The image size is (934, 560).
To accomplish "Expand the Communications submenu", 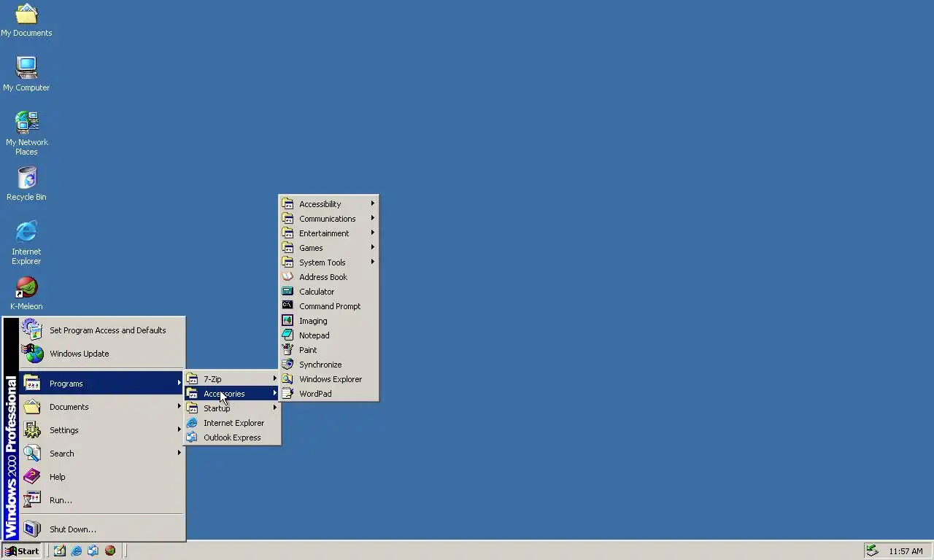I will pos(328,219).
